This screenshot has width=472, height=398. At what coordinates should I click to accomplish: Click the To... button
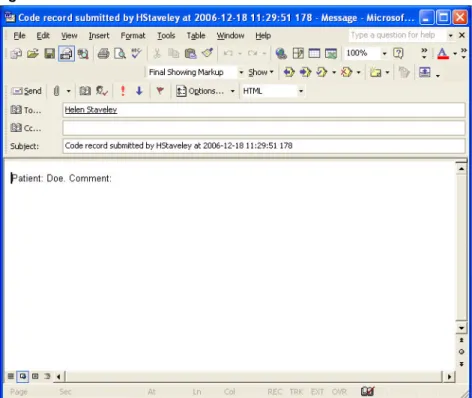(26, 110)
